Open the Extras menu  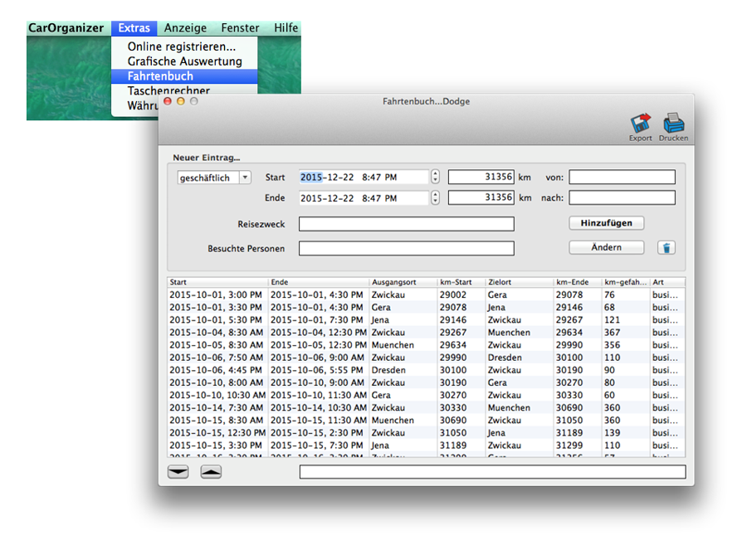point(134,28)
